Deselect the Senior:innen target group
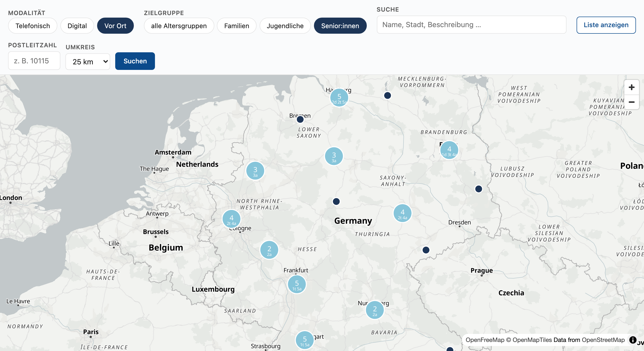The width and height of the screenshot is (644, 351). point(340,26)
